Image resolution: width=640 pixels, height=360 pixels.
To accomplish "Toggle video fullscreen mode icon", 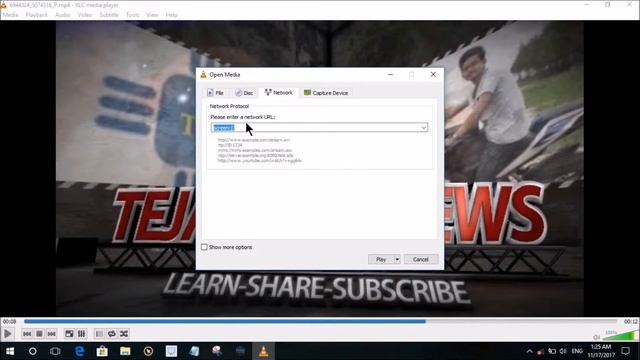I will point(69,334).
